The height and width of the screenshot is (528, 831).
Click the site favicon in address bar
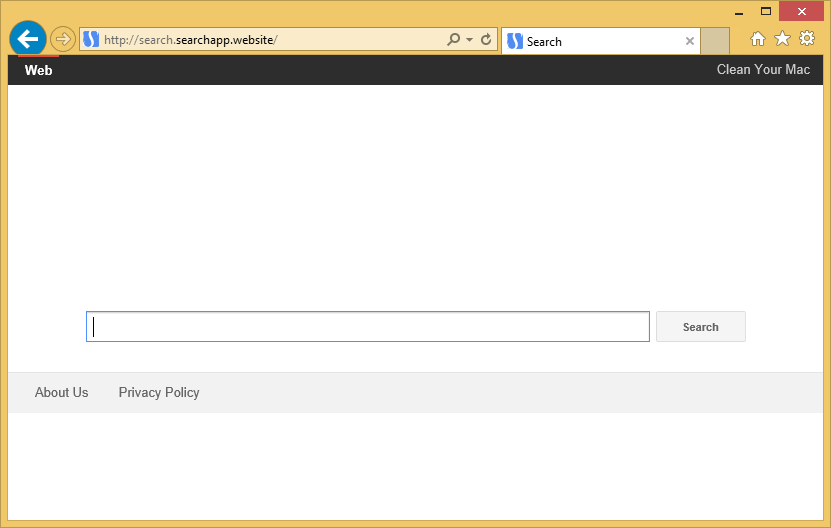point(91,40)
